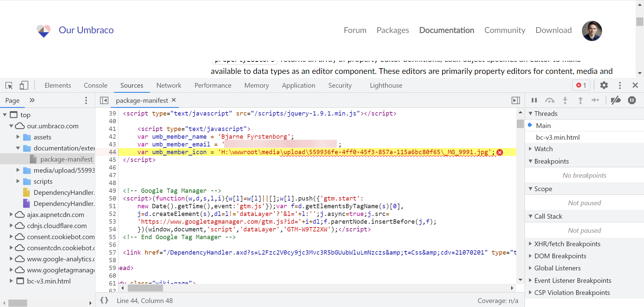This screenshot has width=644, height=307.
Task: Click the error counter badge
Action: (581, 85)
